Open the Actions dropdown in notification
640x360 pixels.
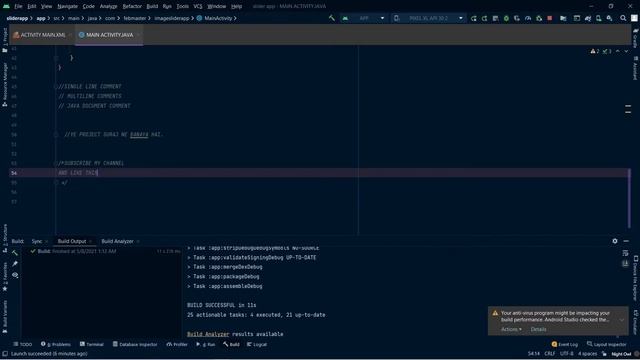tap(511, 329)
